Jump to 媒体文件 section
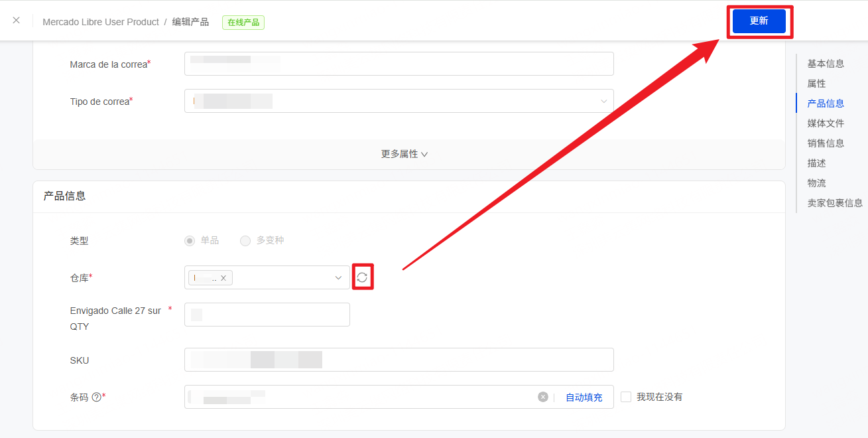 [x=826, y=123]
